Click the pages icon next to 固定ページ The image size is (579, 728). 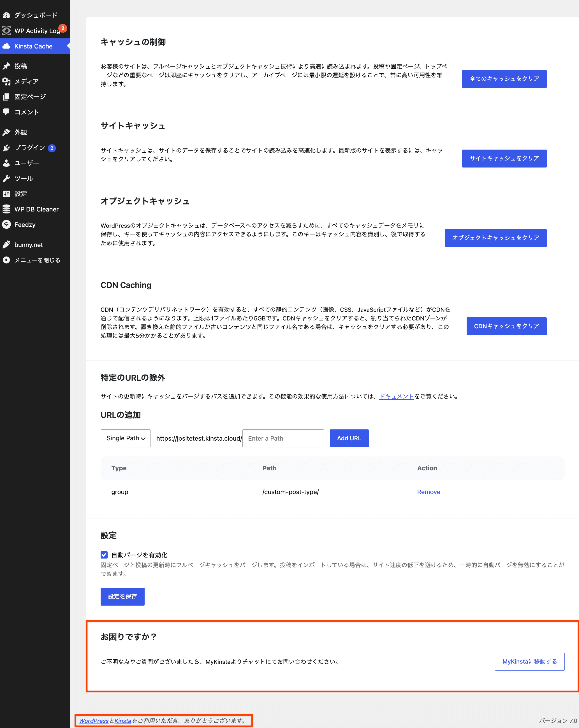pyautogui.click(x=6, y=97)
